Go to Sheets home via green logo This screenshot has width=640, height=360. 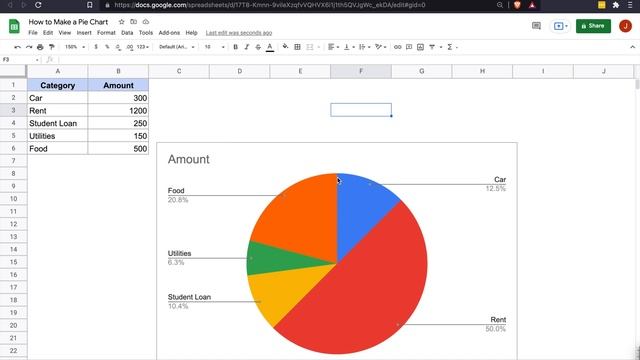14,26
